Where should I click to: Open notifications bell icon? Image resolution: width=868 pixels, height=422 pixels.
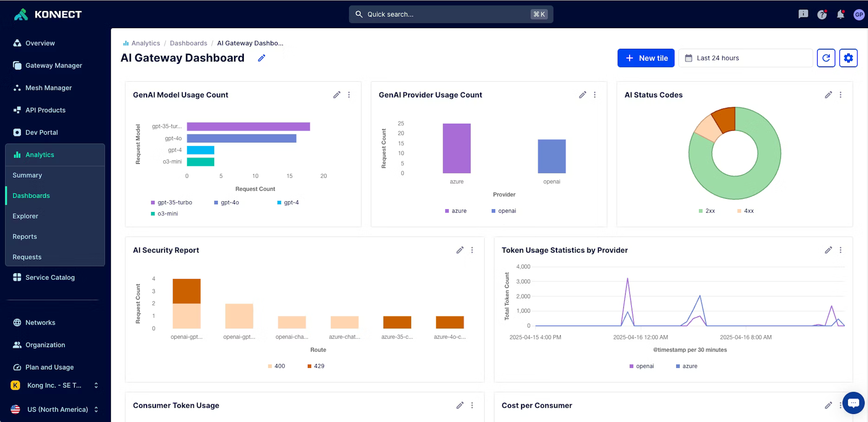pyautogui.click(x=840, y=14)
